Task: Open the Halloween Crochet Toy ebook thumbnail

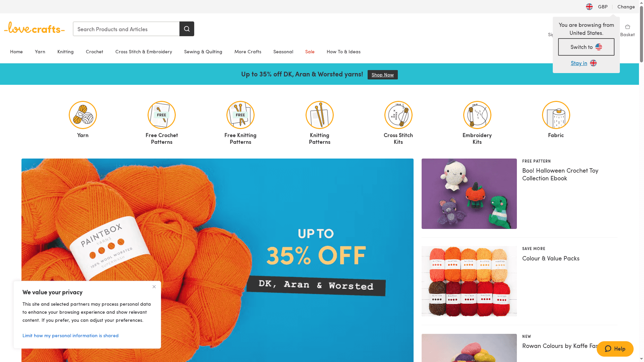Action: (x=469, y=194)
